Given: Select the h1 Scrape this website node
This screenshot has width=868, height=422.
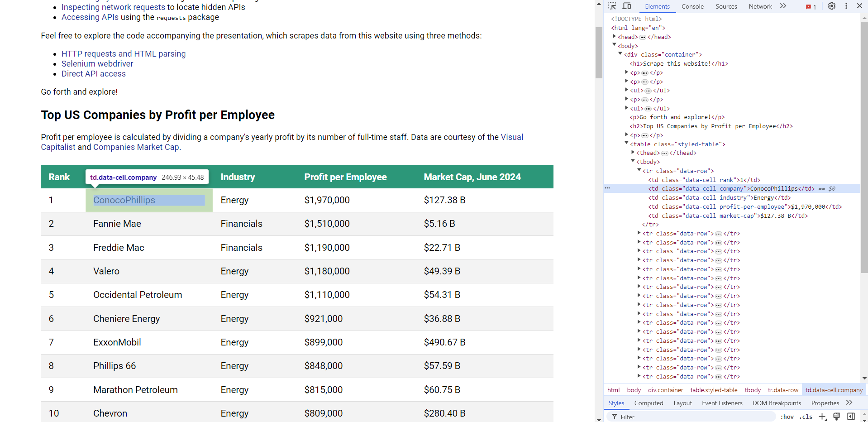Looking at the screenshot, I should (679, 64).
